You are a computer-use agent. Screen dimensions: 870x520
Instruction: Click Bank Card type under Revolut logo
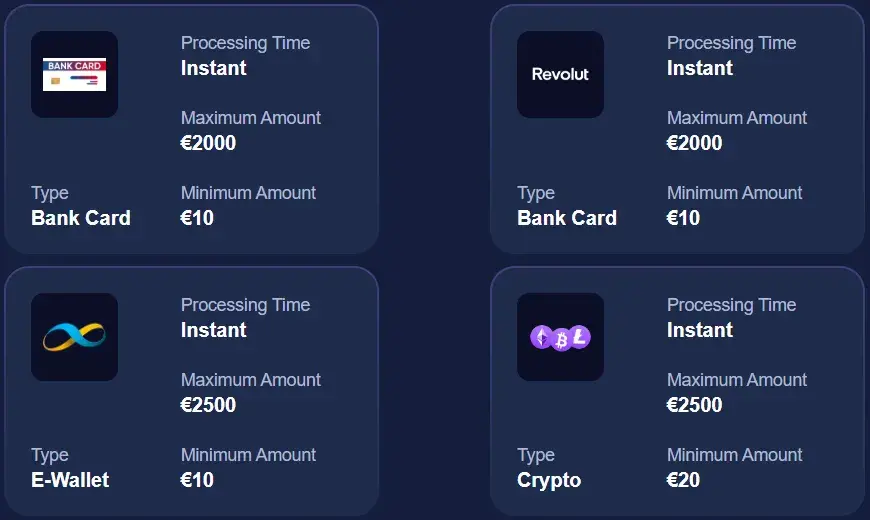click(567, 218)
